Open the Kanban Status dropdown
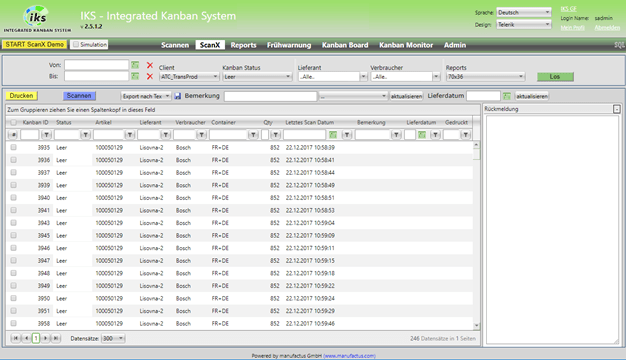This screenshot has height=360, width=626. click(x=257, y=77)
